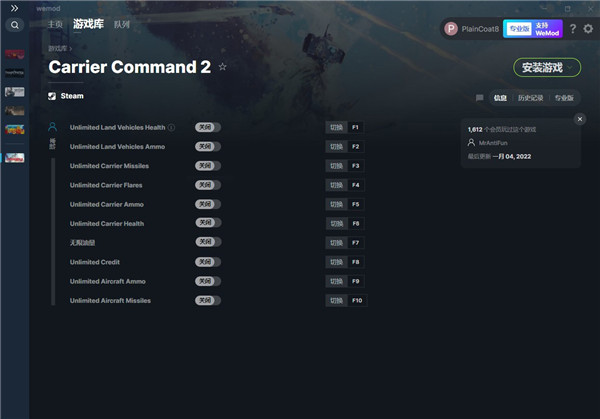600x419 pixels.
Task: Click the Carrier Command 2 title
Action: [130, 67]
